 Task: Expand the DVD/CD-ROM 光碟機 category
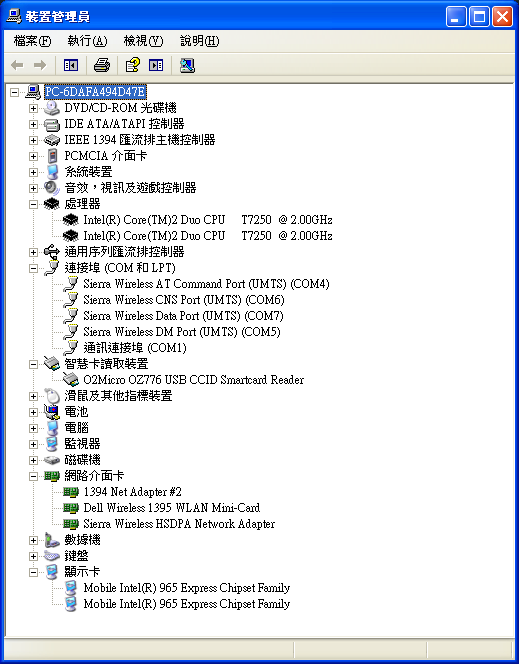pos(33,108)
